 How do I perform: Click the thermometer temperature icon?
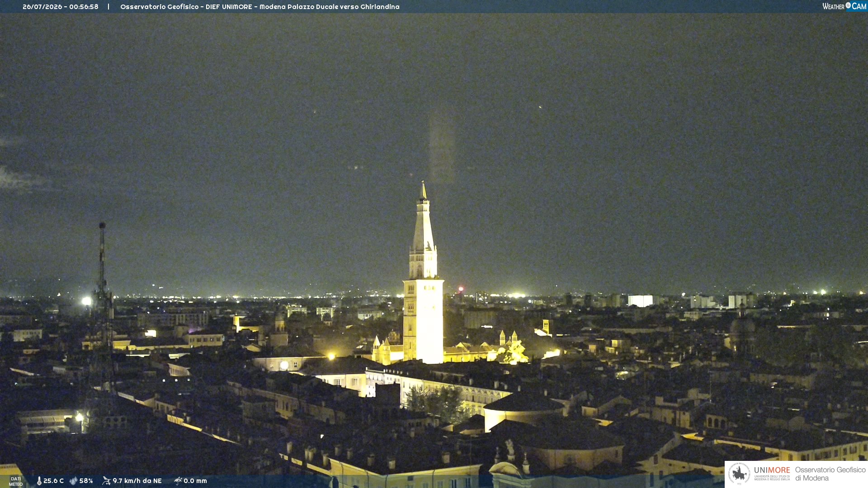(x=39, y=481)
